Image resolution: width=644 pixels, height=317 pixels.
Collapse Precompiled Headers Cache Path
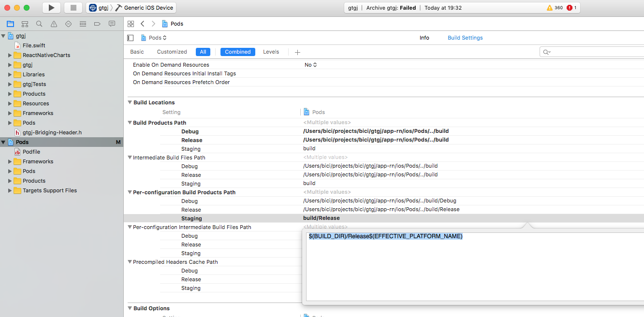coord(130,262)
